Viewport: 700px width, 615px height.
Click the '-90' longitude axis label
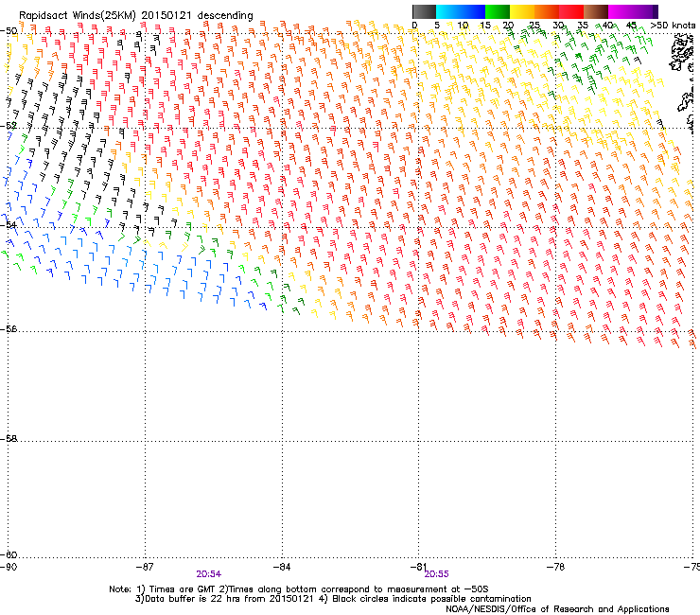pyautogui.click(x=9, y=567)
